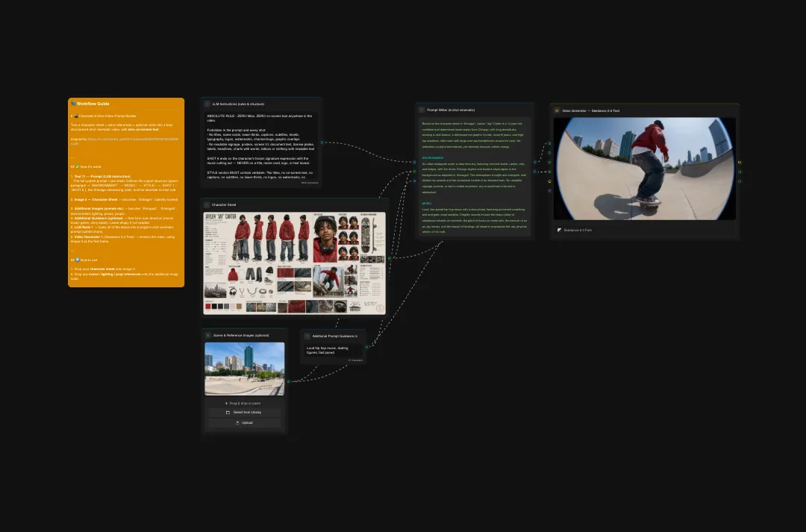Click the Workflow Guide note title
The width and height of the screenshot is (806, 532).
[93, 104]
